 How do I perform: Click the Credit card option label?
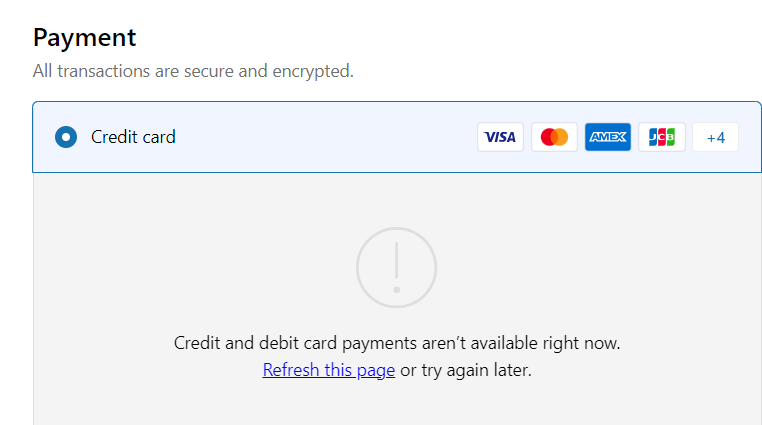tap(133, 137)
